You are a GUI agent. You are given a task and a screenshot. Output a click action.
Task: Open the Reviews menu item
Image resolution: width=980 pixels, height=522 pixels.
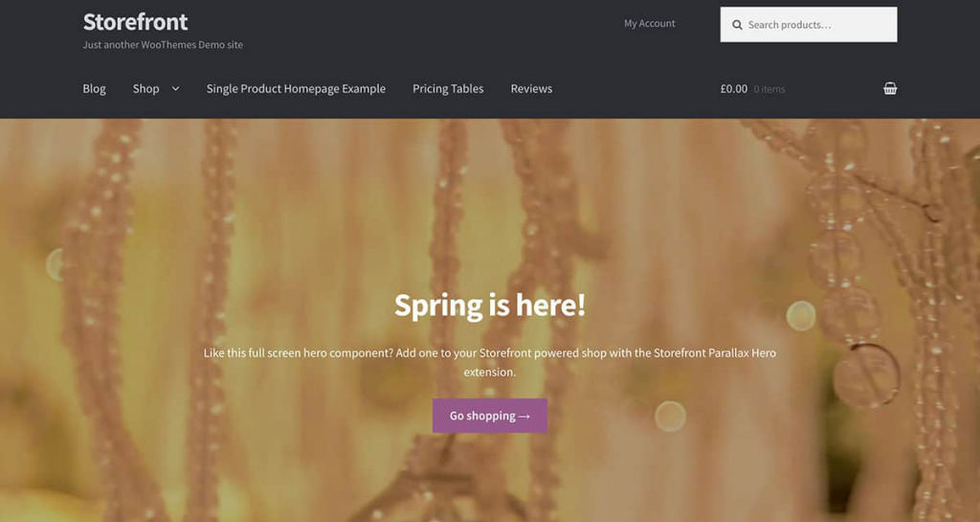(531, 89)
